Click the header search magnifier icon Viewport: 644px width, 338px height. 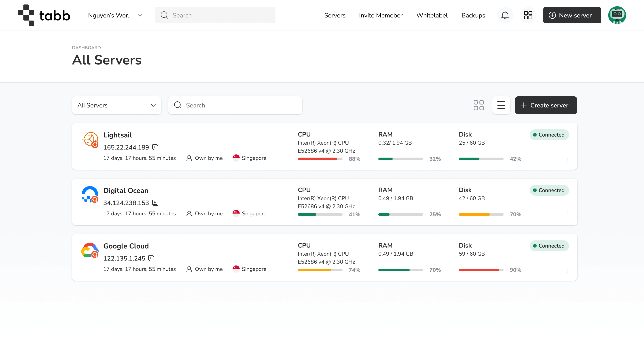click(x=164, y=15)
